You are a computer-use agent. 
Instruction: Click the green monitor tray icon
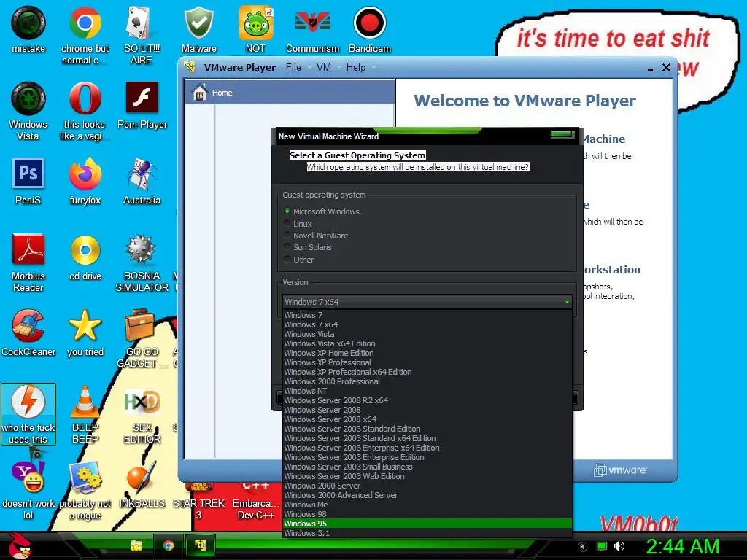coord(602,547)
